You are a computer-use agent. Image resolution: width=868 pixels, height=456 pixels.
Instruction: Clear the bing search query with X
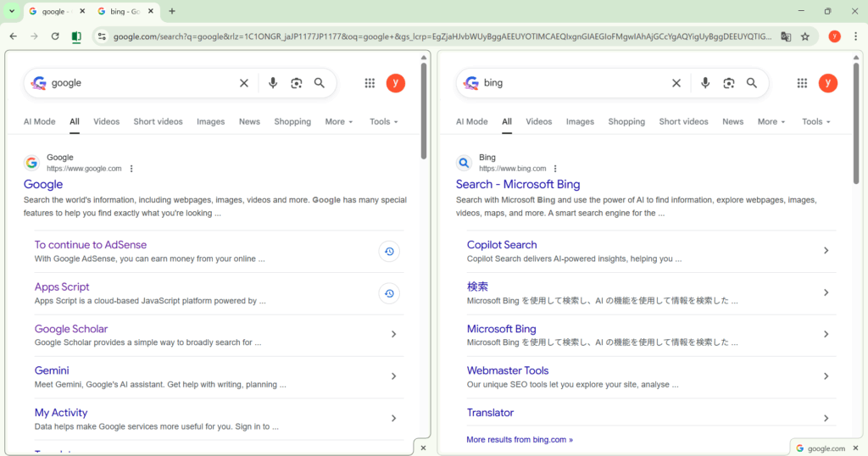click(676, 83)
